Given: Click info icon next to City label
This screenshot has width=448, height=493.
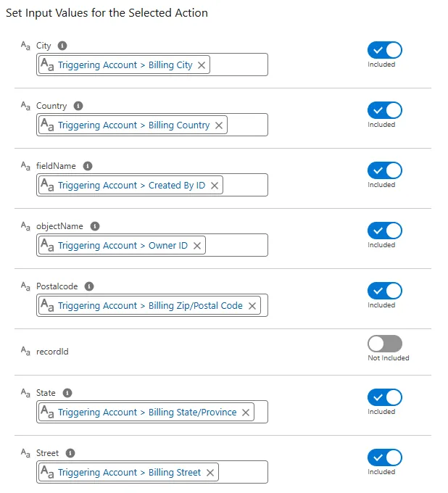Looking at the screenshot, I should (62, 46).
